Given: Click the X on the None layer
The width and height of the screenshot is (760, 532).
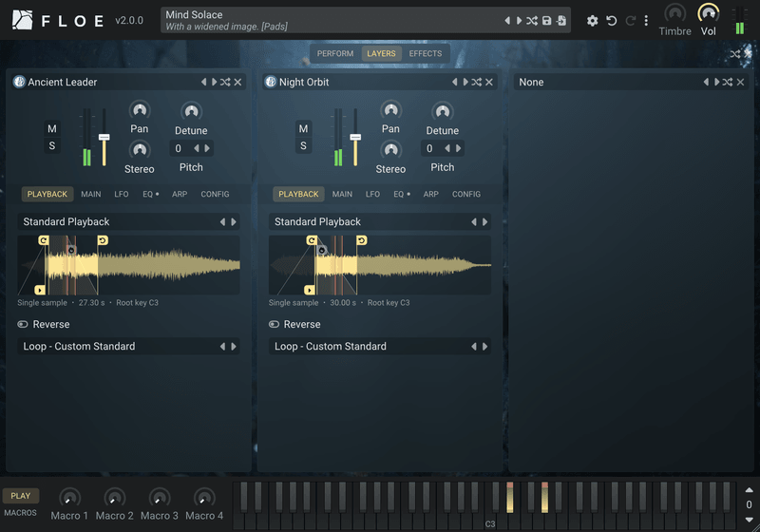Looking at the screenshot, I should point(740,82).
